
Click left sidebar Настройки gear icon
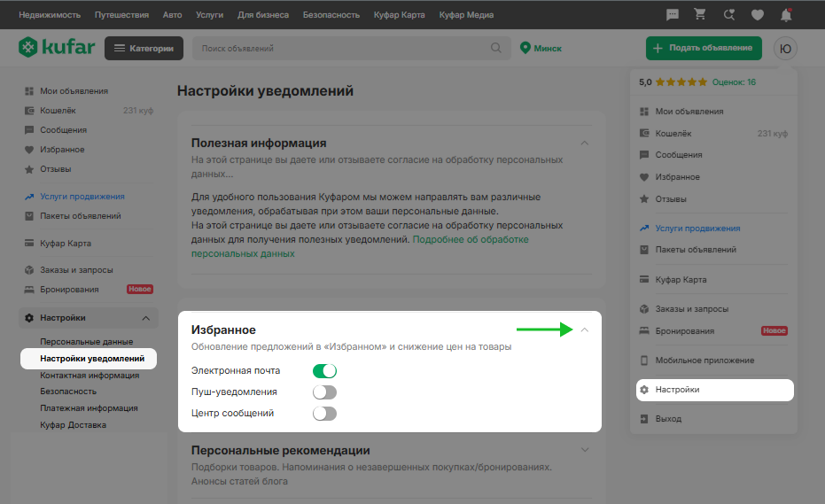click(x=29, y=318)
